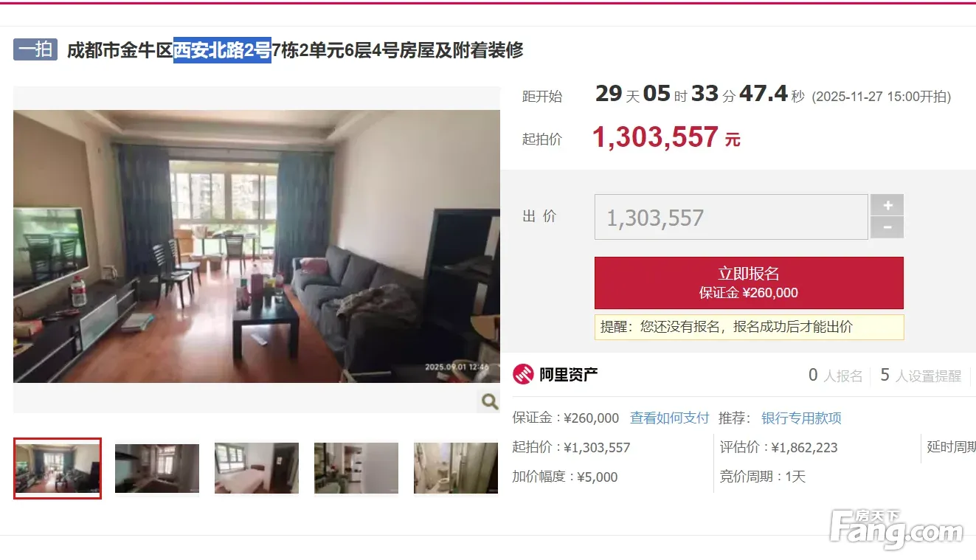The image size is (976, 560).
Task: Select the first living room thumbnail
Action: [58, 468]
